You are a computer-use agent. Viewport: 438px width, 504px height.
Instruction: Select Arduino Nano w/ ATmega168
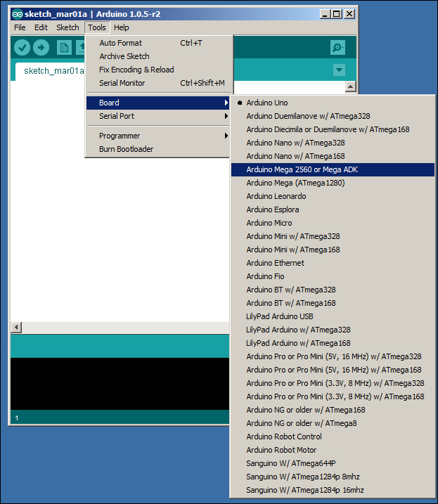coord(333,156)
